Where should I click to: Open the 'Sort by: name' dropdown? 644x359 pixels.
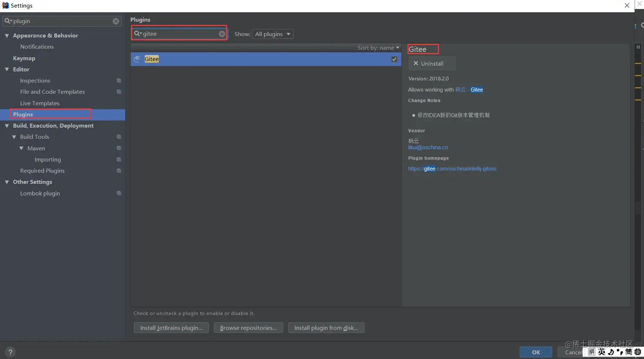point(378,48)
